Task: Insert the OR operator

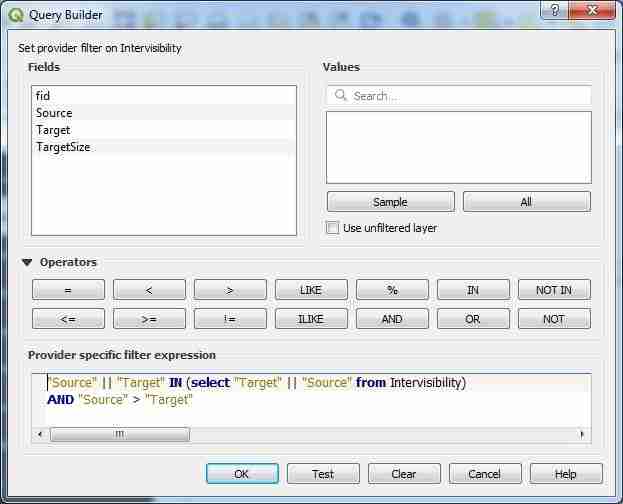Action: pyautogui.click(x=473, y=319)
